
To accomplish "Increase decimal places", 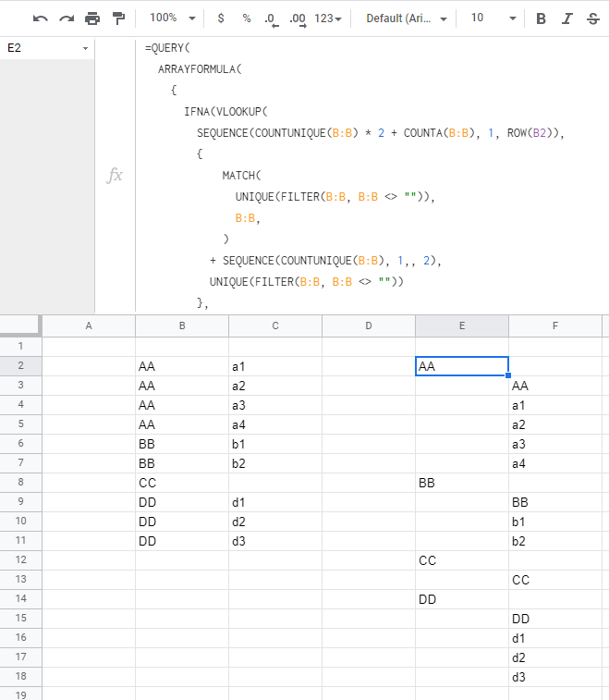I will pyautogui.click(x=298, y=18).
